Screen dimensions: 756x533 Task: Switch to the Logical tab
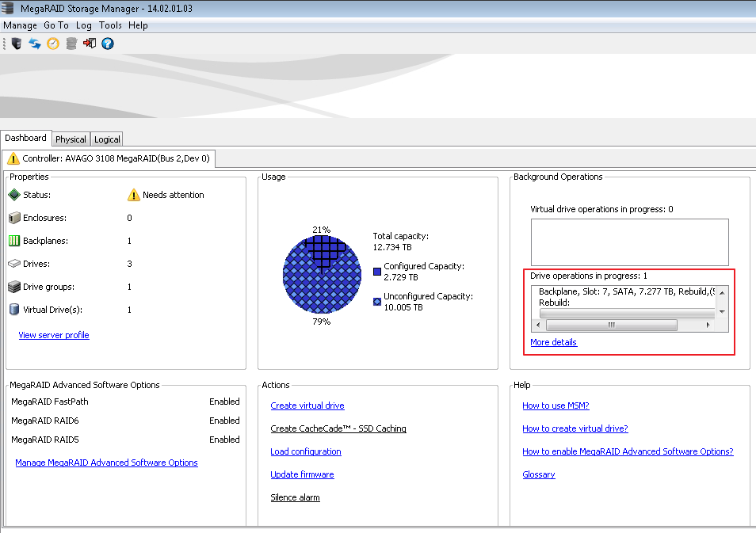(107, 139)
